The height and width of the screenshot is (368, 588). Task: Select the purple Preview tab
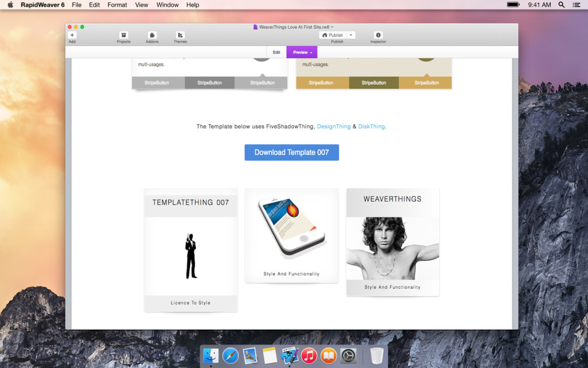click(302, 52)
